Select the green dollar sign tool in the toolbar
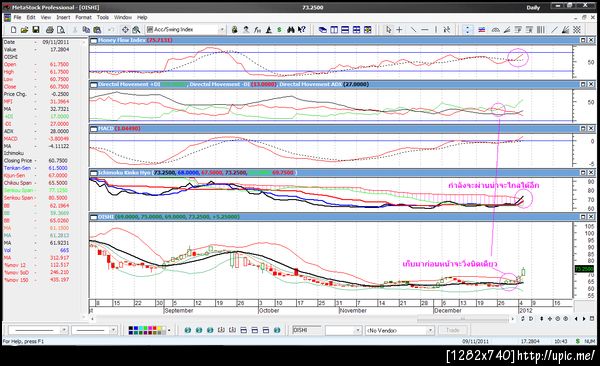The height and width of the screenshot is (366, 600). pyautogui.click(x=279, y=29)
